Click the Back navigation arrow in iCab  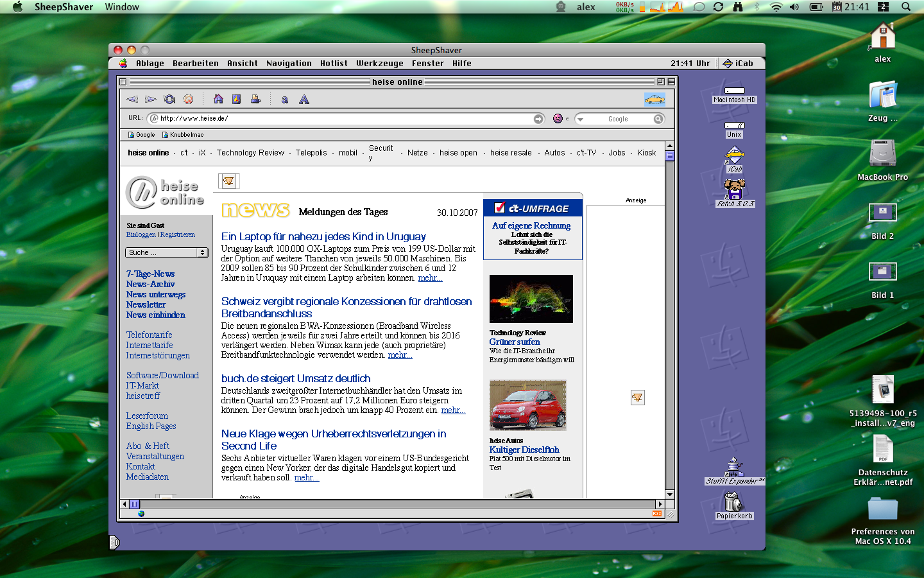[132, 100]
